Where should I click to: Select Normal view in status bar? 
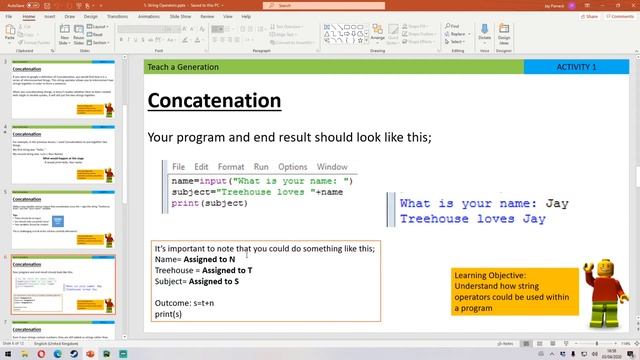tap(526, 344)
